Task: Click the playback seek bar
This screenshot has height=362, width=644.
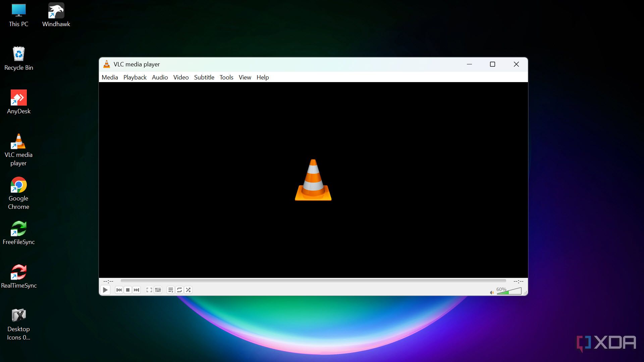Action: (313, 281)
